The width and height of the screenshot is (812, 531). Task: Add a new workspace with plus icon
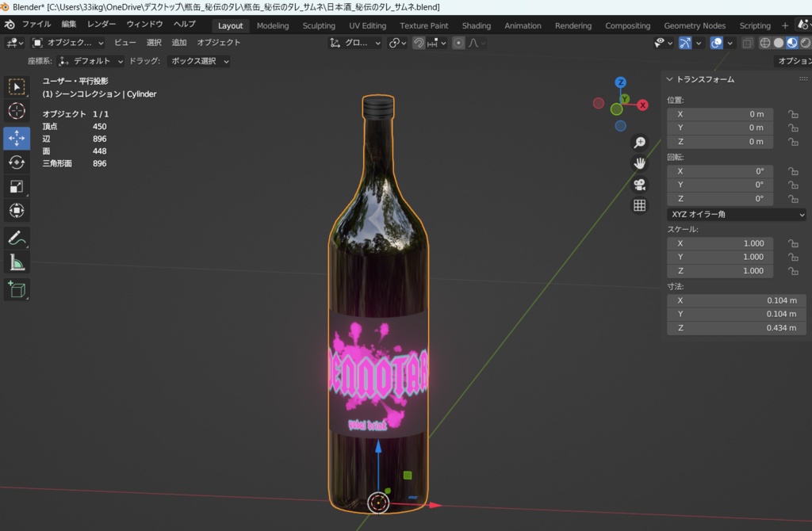click(x=785, y=25)
